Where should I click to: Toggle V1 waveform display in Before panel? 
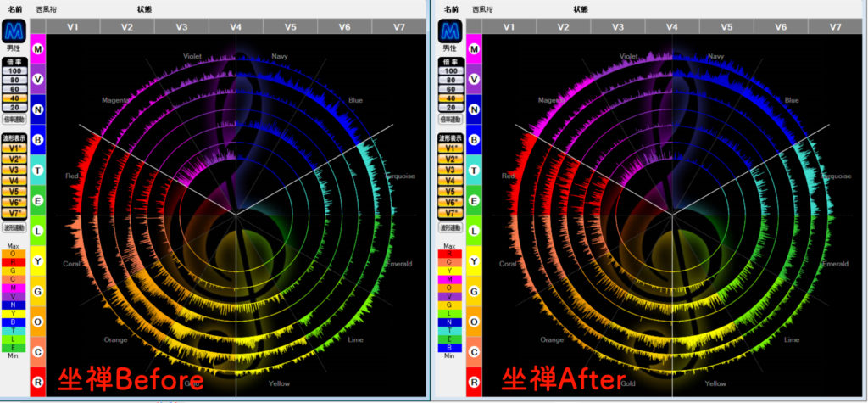[x=14, y=148]
